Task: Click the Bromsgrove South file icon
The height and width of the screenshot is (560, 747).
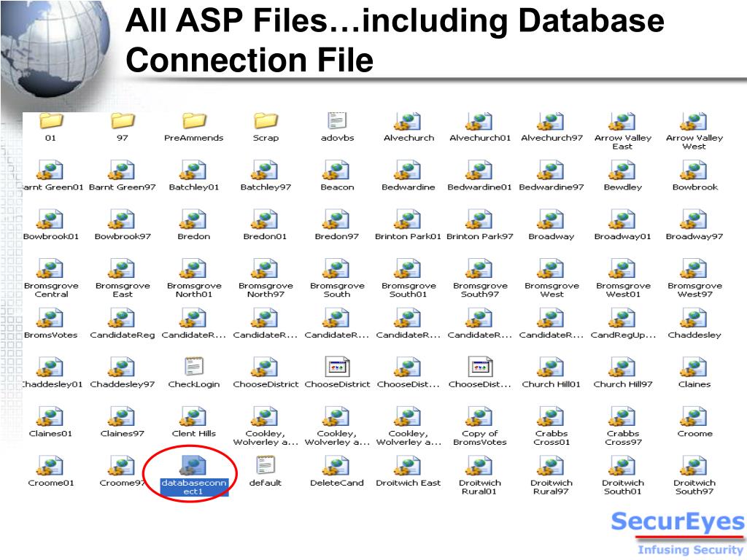Action: (337, 269)
